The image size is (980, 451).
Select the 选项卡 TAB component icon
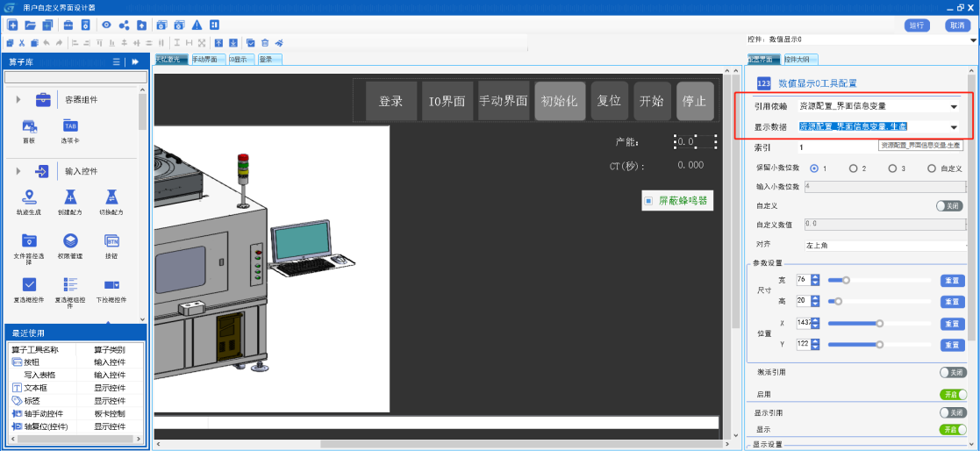click(x=70, y=125)
